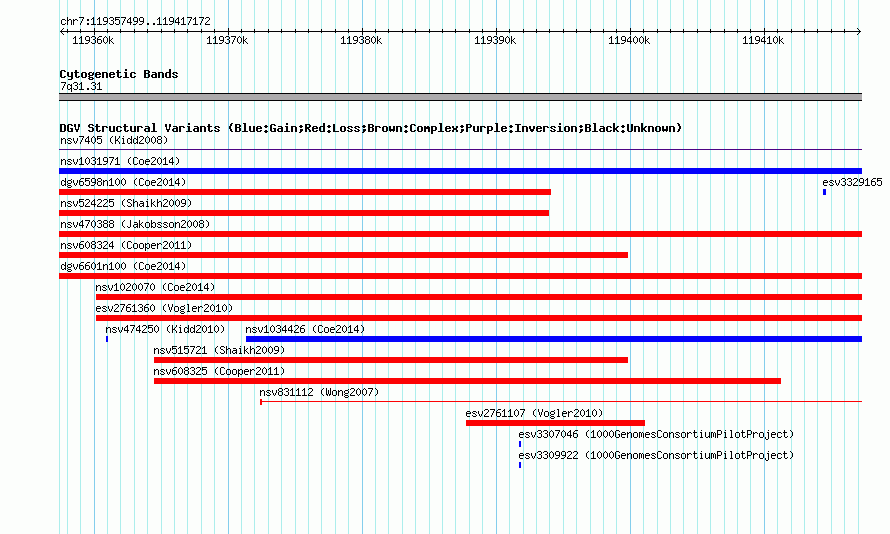Open dgv6598n100 (Coe2014) variant label

123,182
